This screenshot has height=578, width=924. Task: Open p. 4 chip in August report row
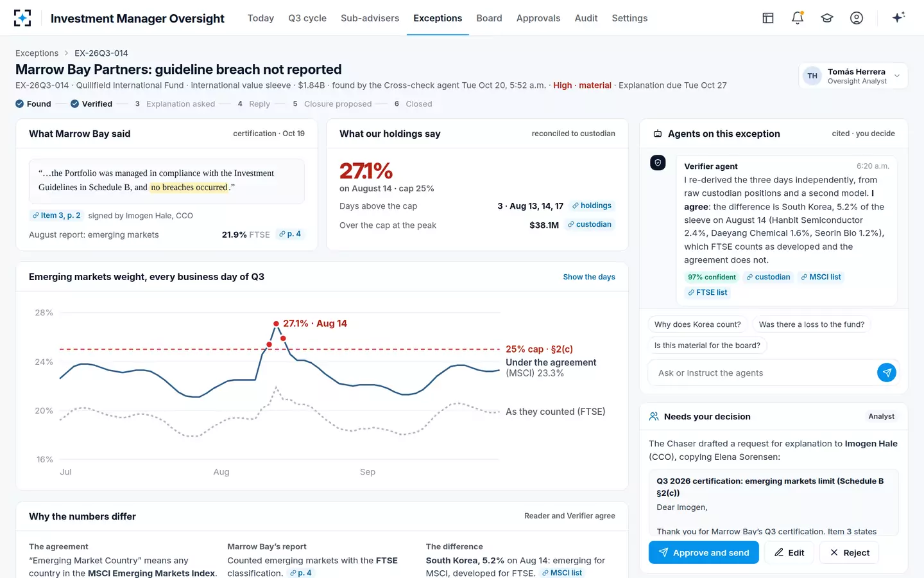[290, 234]
